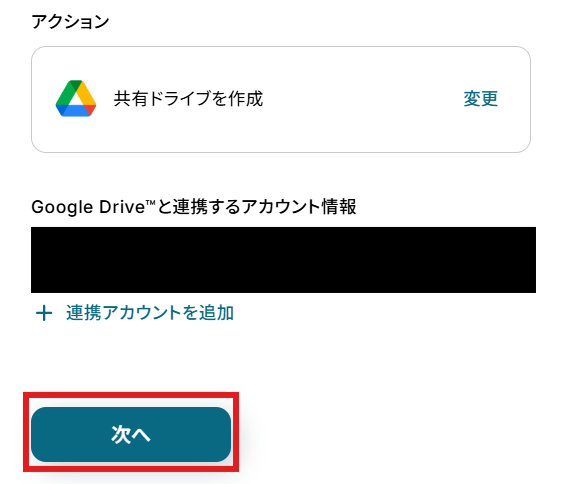The height and width of the screenshot is (484, 582).
Task: Click the blacked-out account information box
Action: coord(283,260)
